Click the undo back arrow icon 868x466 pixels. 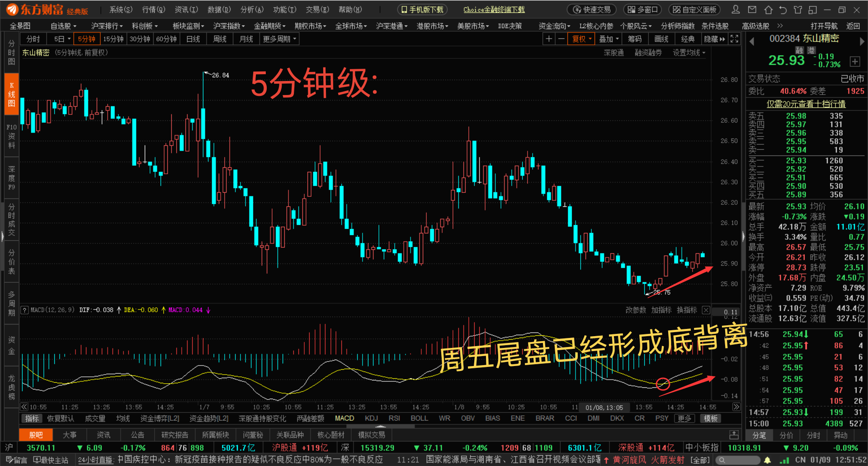(x=783, y=10)
